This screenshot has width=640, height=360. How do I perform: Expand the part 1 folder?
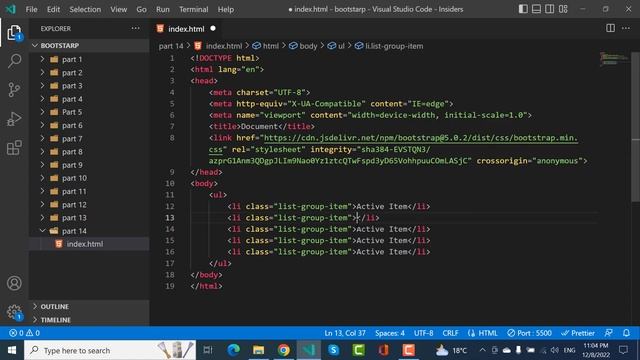coord(89,59)
